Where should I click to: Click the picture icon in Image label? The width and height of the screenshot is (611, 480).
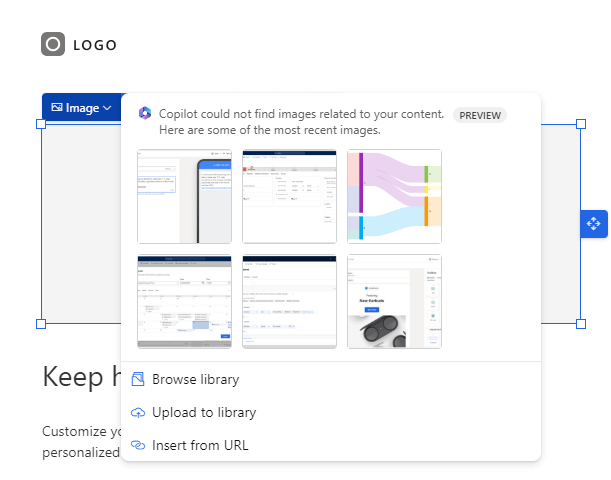pyautogui.click(x=57, y=107)
